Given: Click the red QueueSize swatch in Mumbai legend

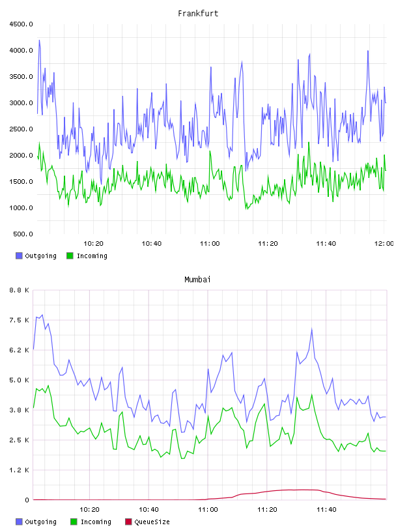Looking at the screenshot, I should [128, 522].
